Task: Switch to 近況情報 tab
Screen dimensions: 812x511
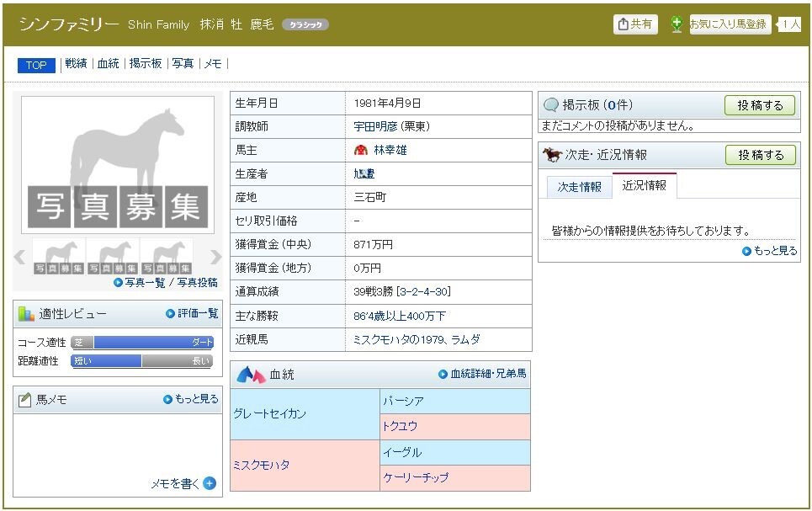Action: tap(645, 185)
